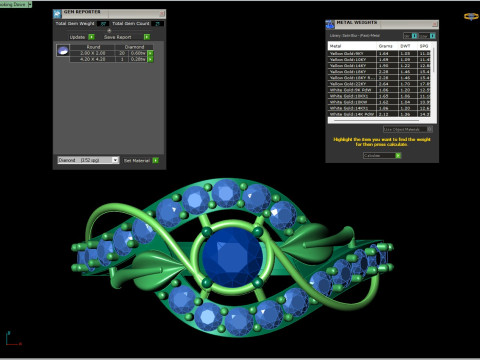Click the Gem Reporter panel icon
The image size is (480, 360).
pos(57,14)
